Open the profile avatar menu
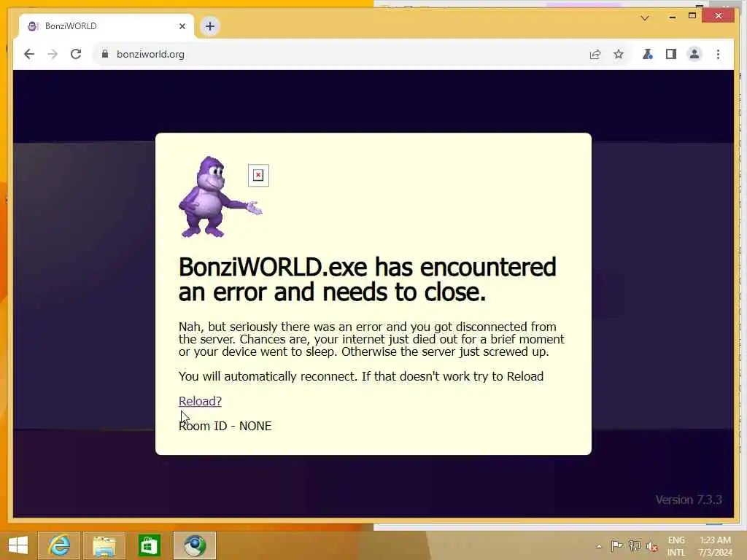 coord(694,54)
